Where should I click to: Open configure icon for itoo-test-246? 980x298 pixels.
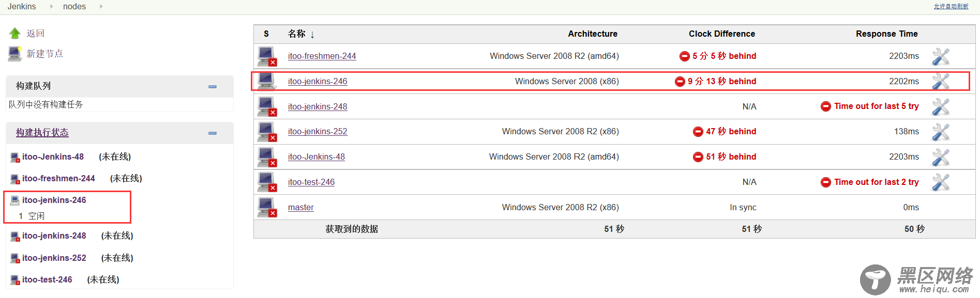pyautogui.click(x=941, y=182)
